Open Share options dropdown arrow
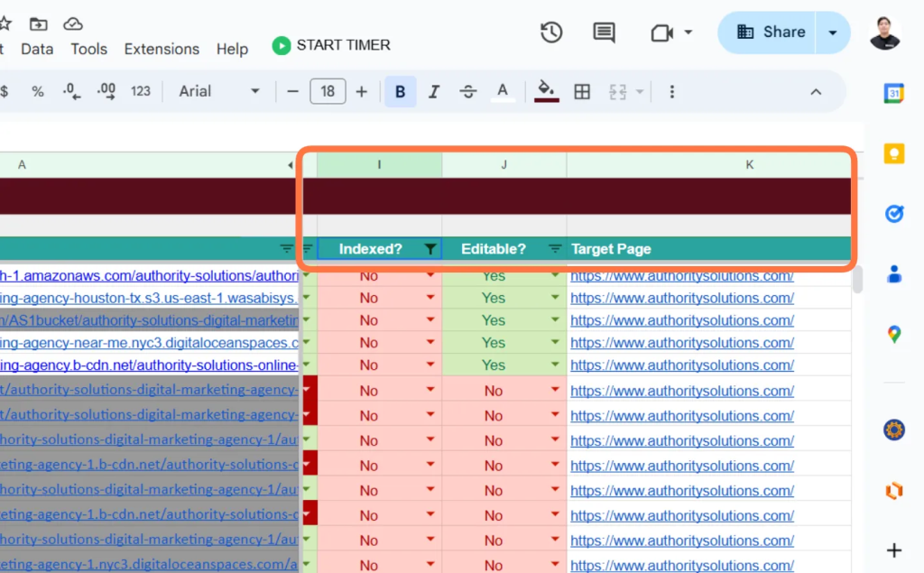Viewport: 924px width, 573px height. click(x=833, y=32)
